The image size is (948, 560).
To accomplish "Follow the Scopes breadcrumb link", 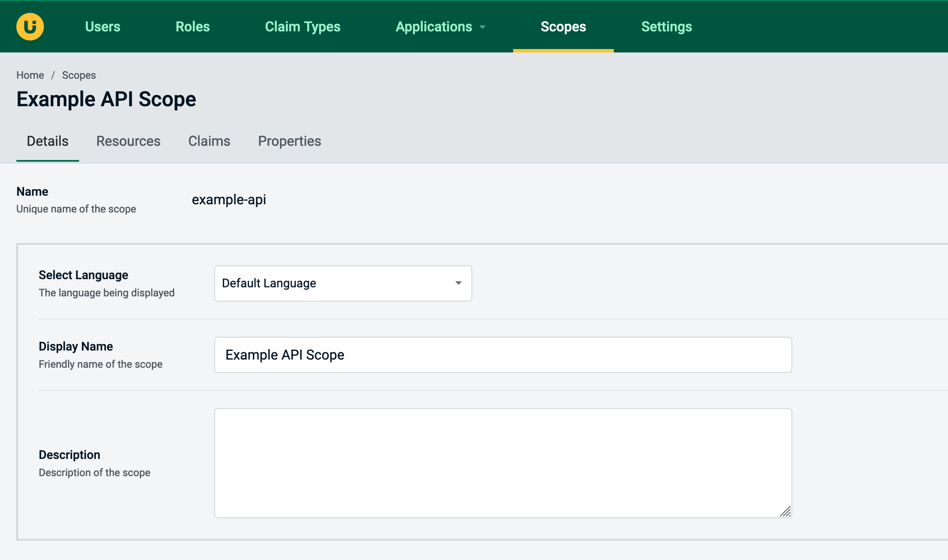I will (x=79, y=75).
